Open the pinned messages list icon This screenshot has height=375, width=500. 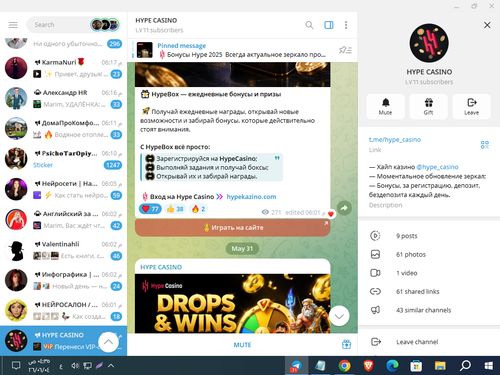[x=345, y=50]
